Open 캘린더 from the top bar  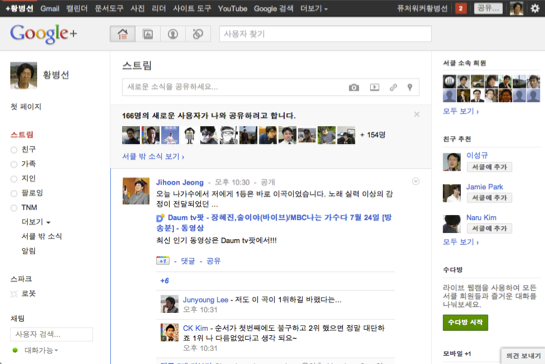click(x=77, y=8)
